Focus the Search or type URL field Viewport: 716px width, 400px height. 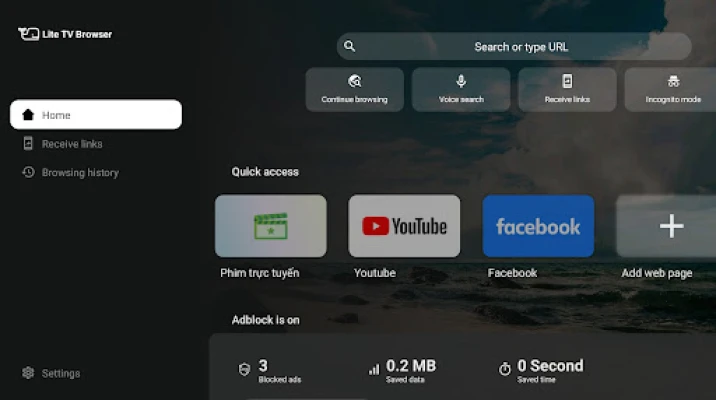(x=520, y=46)
